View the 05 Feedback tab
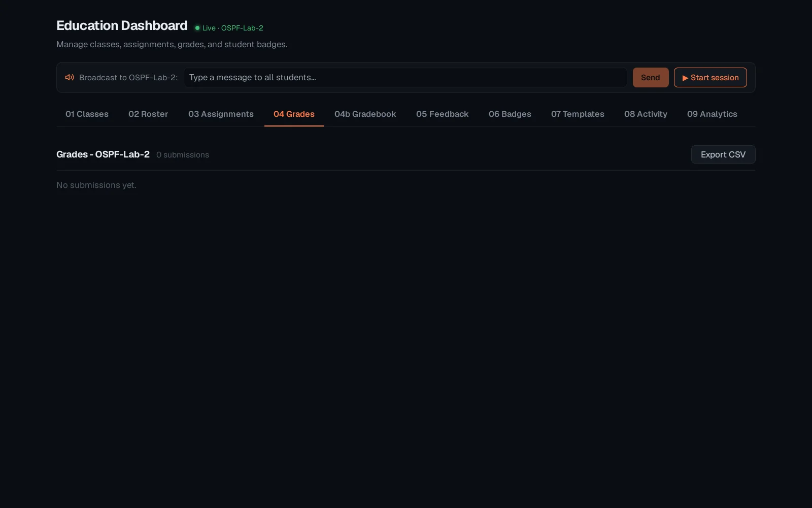The image size is (812, 508). tap(442, 114)
